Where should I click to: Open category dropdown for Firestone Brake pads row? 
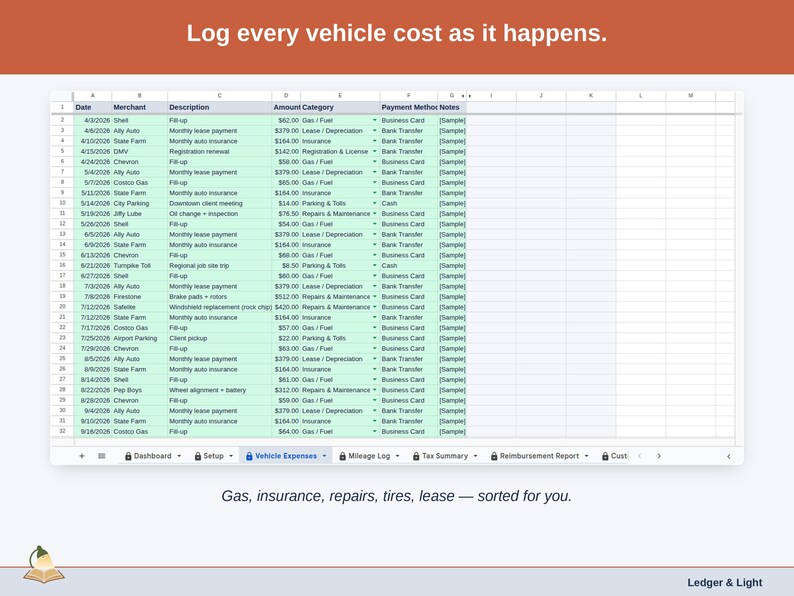tap(375, 297)
